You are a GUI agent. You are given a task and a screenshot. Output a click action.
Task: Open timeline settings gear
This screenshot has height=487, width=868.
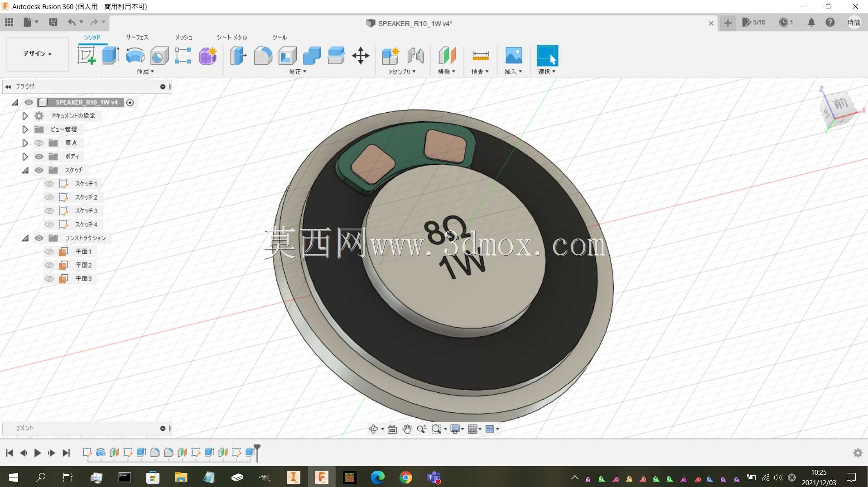click(858, 453)
